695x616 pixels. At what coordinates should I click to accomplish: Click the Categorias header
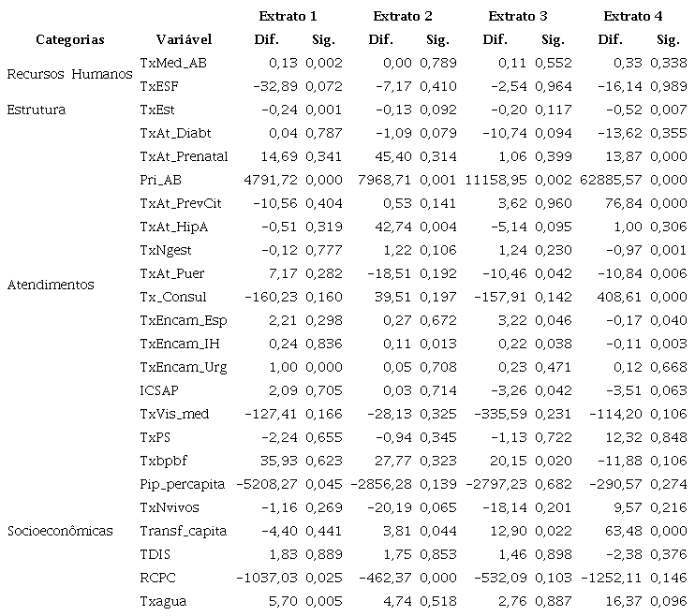pyautogui.click(x=70, y=39)
